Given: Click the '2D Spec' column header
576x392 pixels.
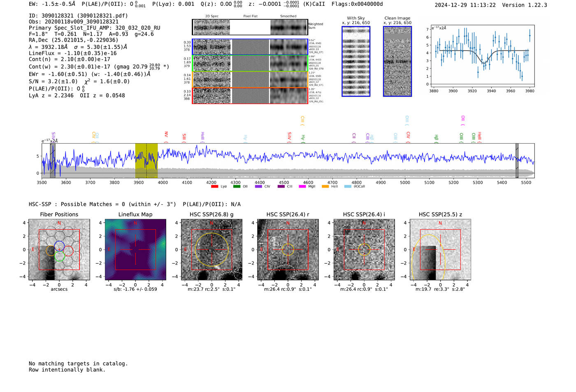Looking at the screenshot, I should coord(212,16).
